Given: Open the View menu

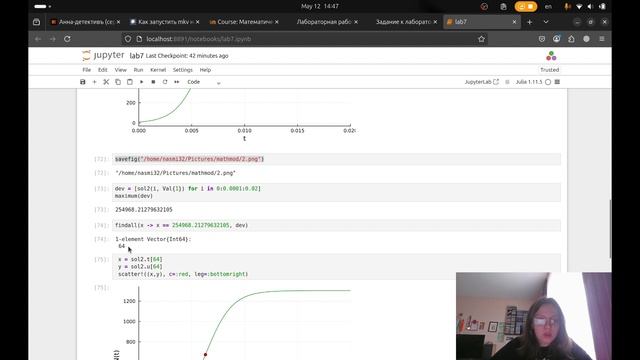Looking at the screenshot, I should 120,70.
